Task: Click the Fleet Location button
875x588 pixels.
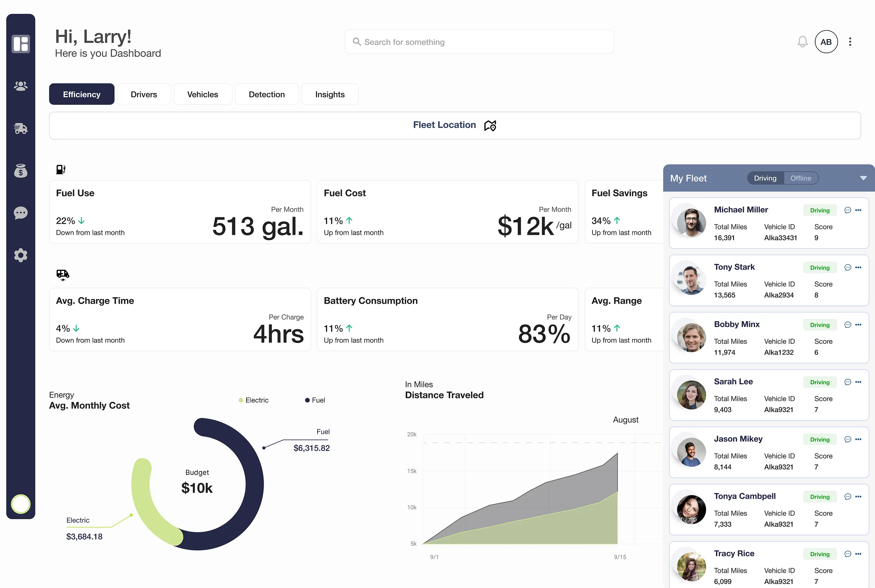Action: (x=455, y=125)
